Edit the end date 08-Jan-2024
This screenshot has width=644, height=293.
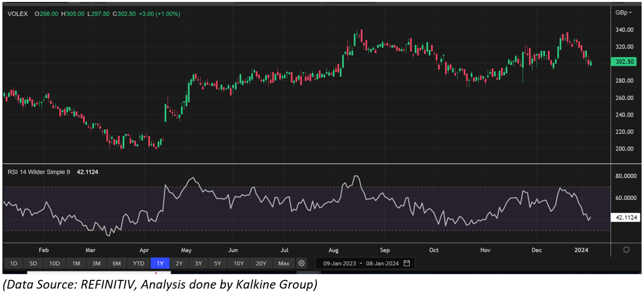tap(383, 263)
